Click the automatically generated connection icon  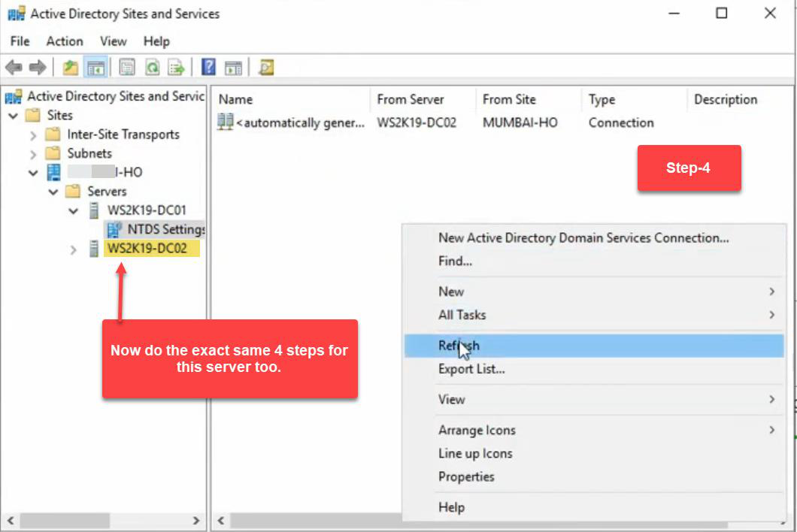point(225,122)
